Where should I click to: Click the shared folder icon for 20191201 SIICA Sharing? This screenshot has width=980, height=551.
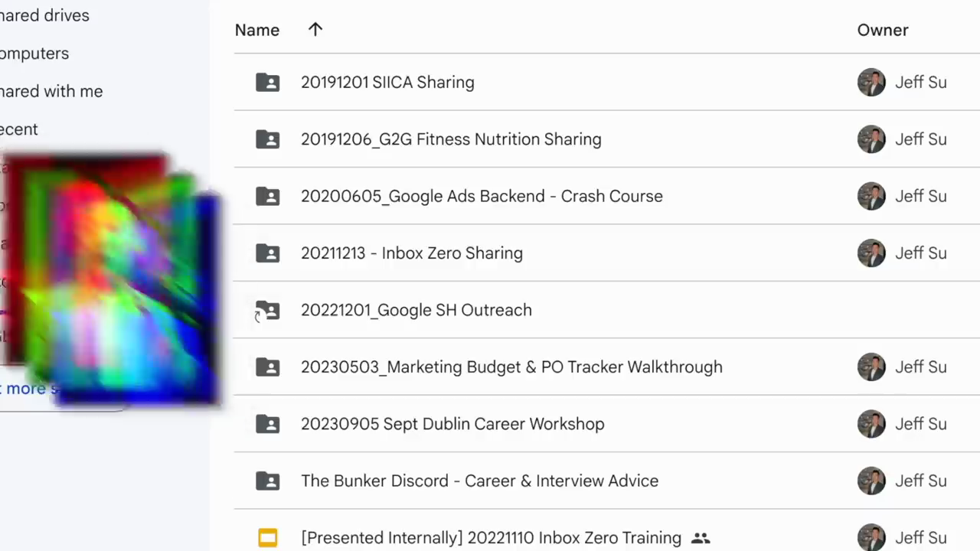(x=267, y=82)
